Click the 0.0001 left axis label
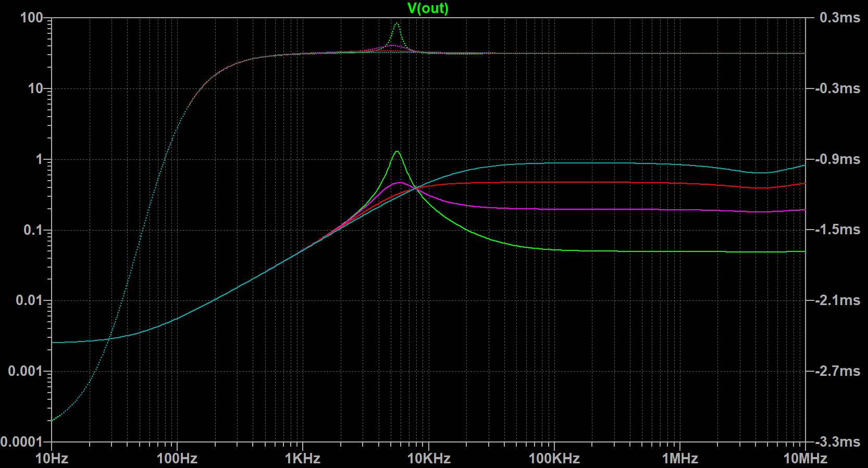The image size is (868, 468). coord(21,442)
